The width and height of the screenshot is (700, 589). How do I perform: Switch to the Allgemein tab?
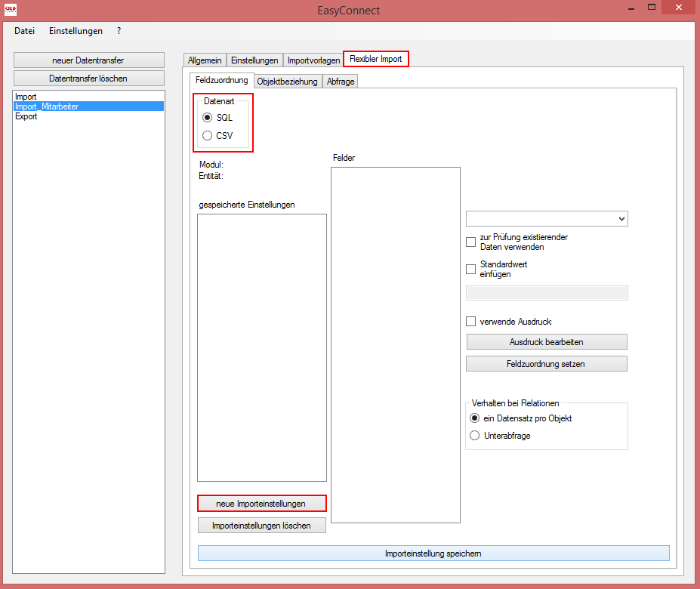[205, 60]
